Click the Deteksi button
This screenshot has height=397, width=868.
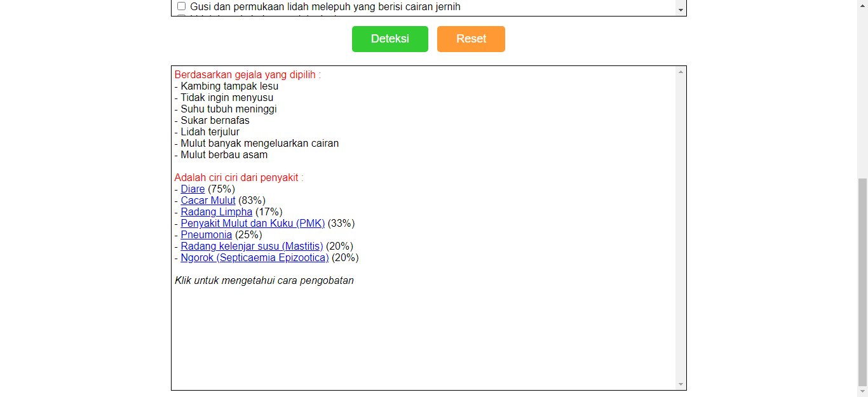tap(390, 38)
